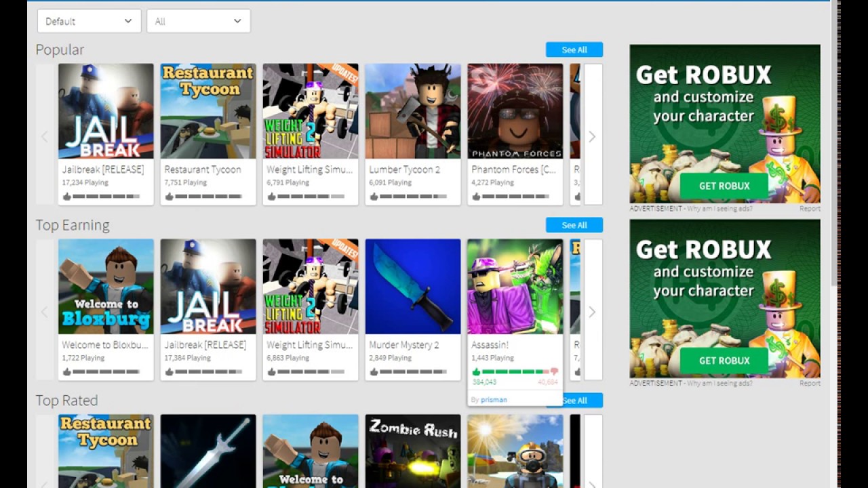Screen dimensions: 868x488
Task: Click the Restaurant Tycoon title in Popular
Action: point(203,169)
